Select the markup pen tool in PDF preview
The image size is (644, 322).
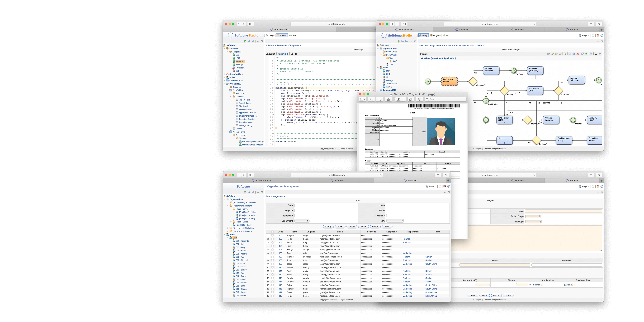tap(398, 99)
